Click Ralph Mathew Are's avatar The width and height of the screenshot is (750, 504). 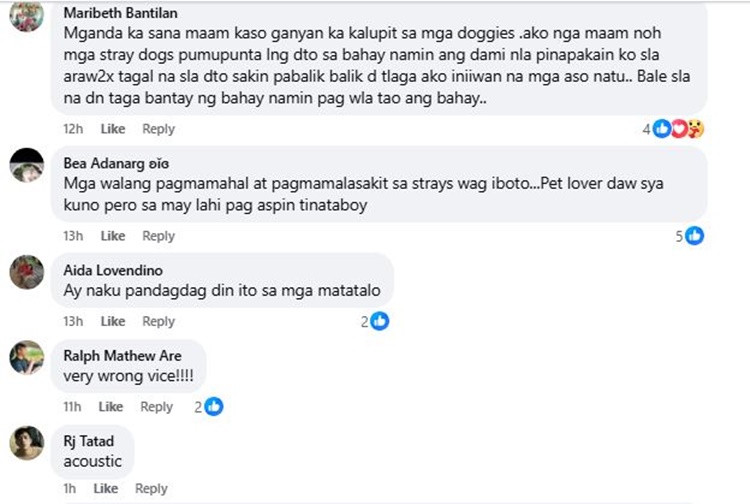(27, 357)
